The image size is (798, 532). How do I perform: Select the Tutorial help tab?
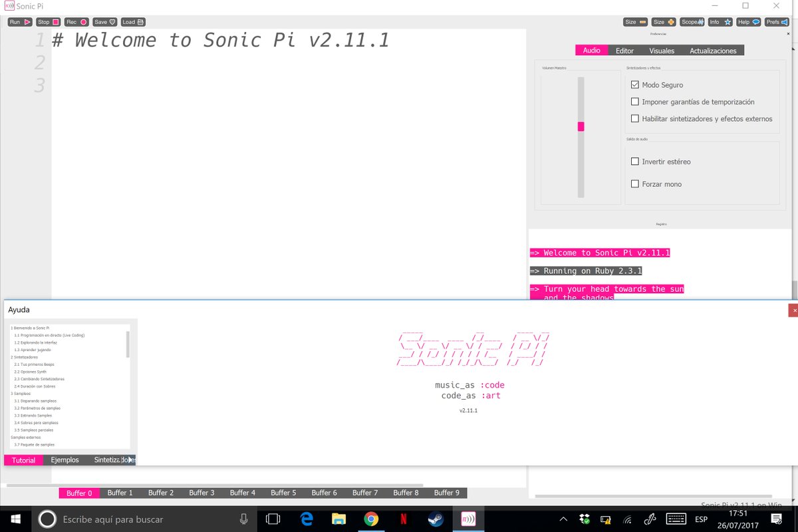[x=24, y=460]
